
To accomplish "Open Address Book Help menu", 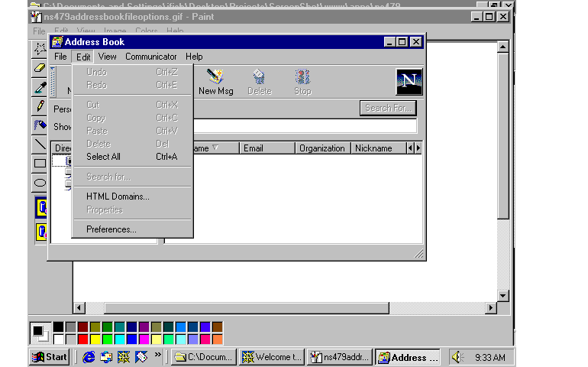I will (194, 57).
